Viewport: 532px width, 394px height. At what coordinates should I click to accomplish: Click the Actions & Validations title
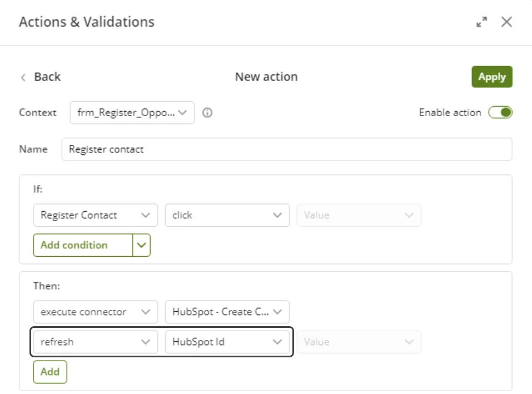click(x=87, y=22)
